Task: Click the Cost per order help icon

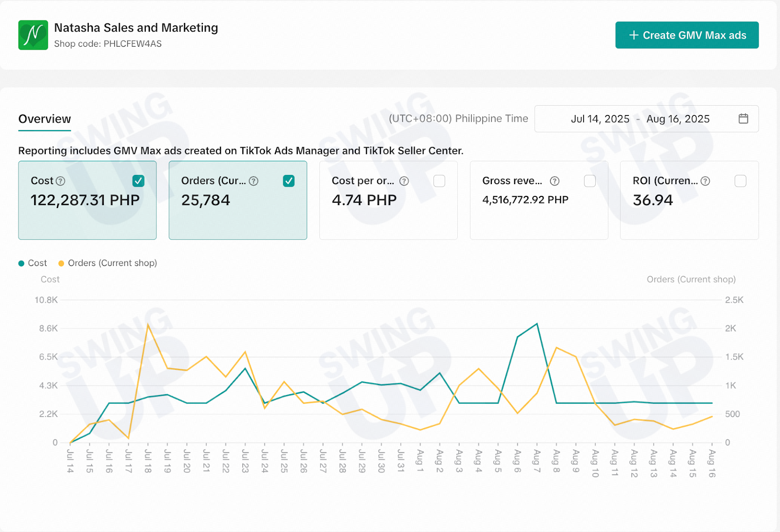Action: (x=404, y=181)
